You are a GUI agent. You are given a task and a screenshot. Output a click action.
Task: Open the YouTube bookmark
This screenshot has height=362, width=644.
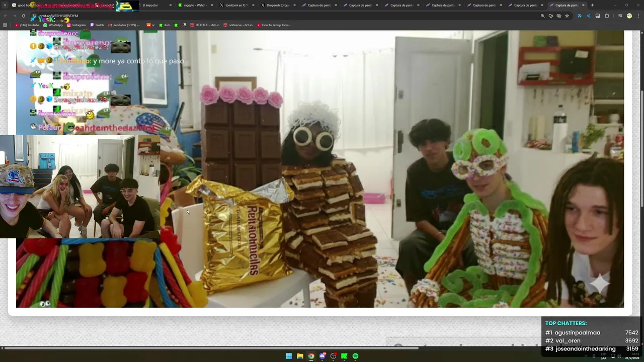pos(27,25)
